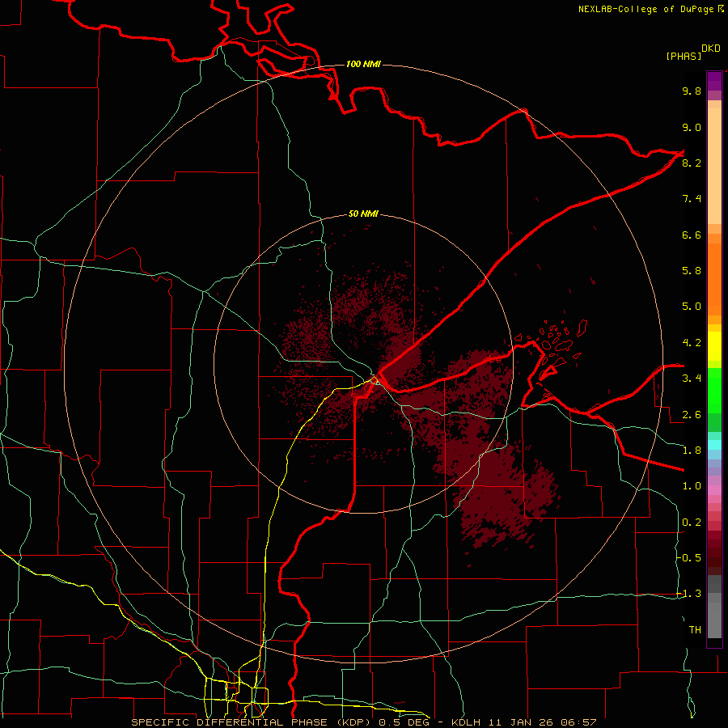The image size is (728, 728).
Task: Pick the pink band near 1.0
Action: pyautogui.click(x=714, y=490)
